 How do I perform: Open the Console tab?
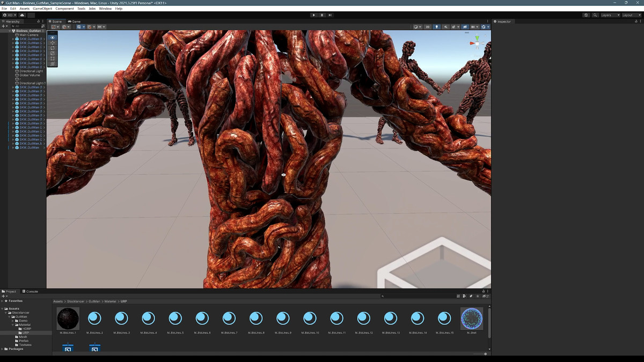[31, 291]
